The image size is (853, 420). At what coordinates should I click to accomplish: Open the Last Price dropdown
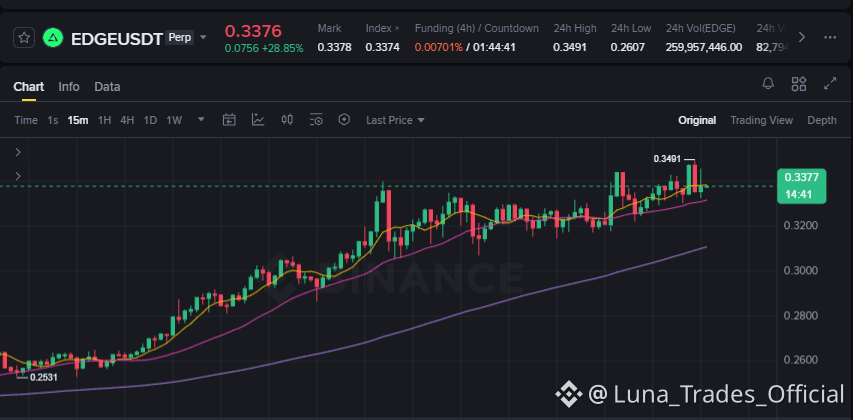[395, 120]
